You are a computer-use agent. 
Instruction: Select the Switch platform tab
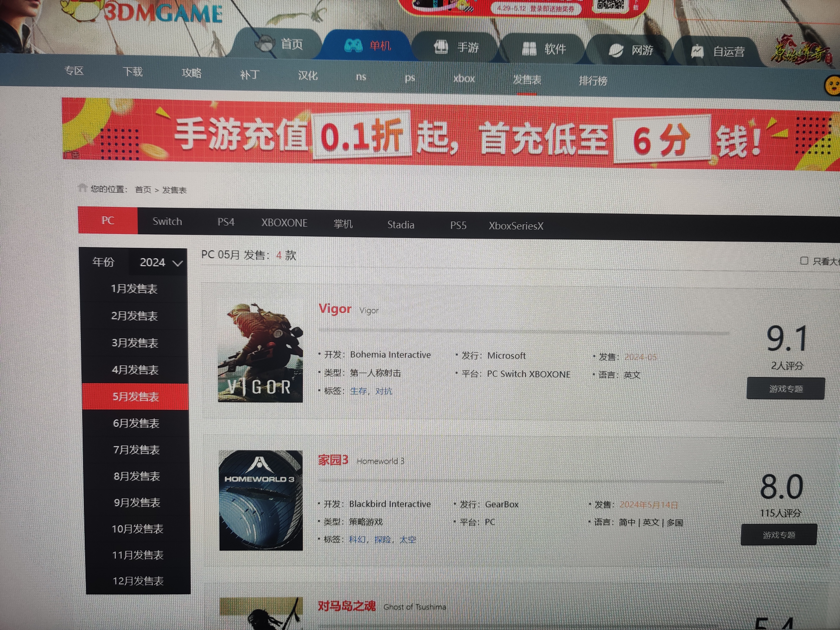point(167,221)
